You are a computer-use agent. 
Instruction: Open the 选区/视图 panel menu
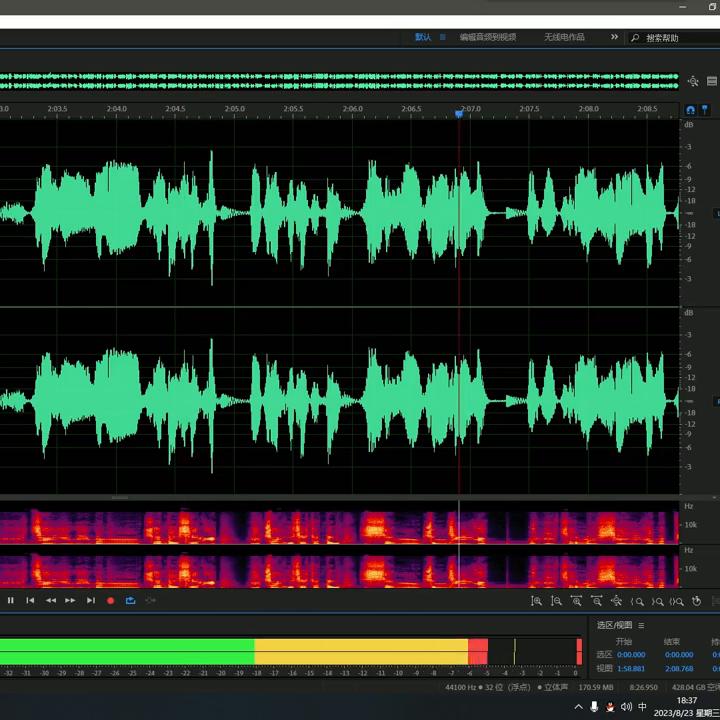pos(641,625)
